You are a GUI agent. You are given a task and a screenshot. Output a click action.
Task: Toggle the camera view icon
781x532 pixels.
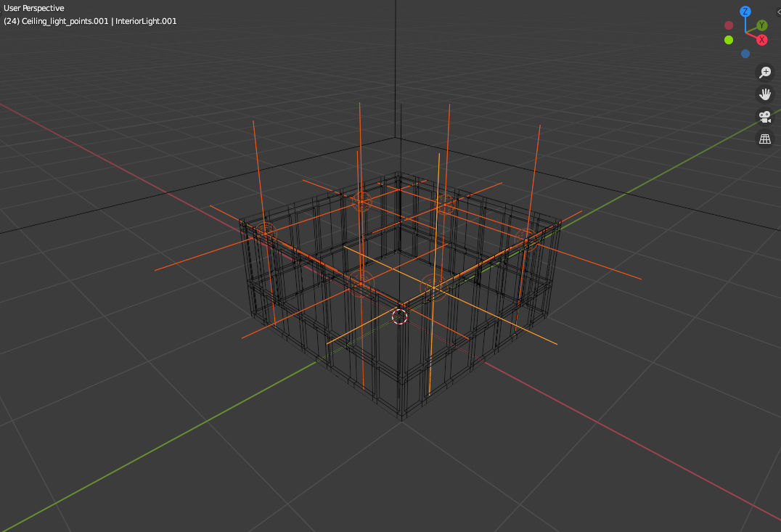tap(764, 117)
